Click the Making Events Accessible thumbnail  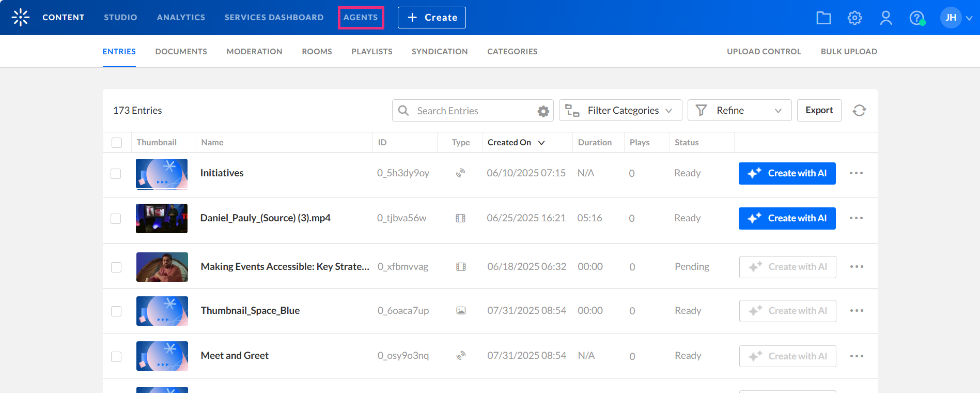click(162, 267)
